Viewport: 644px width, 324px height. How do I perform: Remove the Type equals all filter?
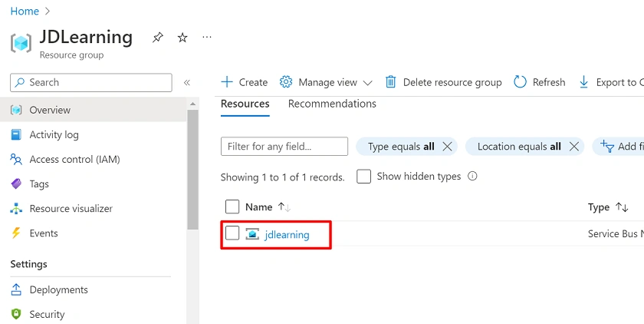click(447, 147)
